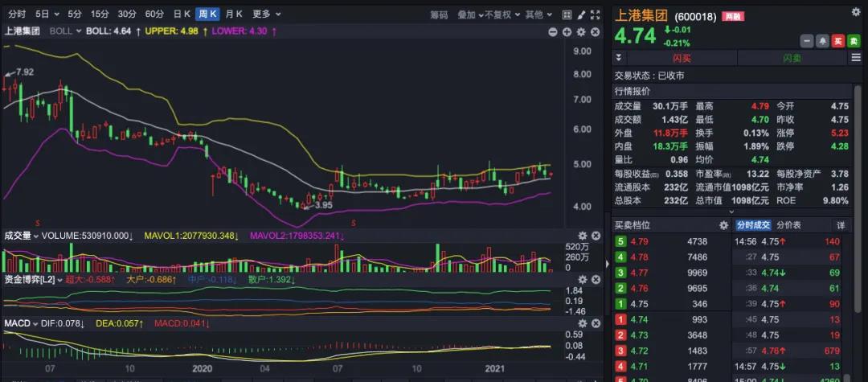Open 资金博弈 panel settings gear
The image size is (868, 382).
pyautogui.click(x=583, y=280)
